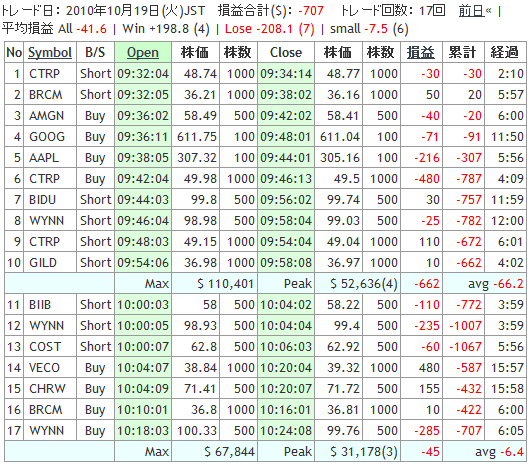
Task: Click the CTRP symbol in row 9
Action: point(44,242)
